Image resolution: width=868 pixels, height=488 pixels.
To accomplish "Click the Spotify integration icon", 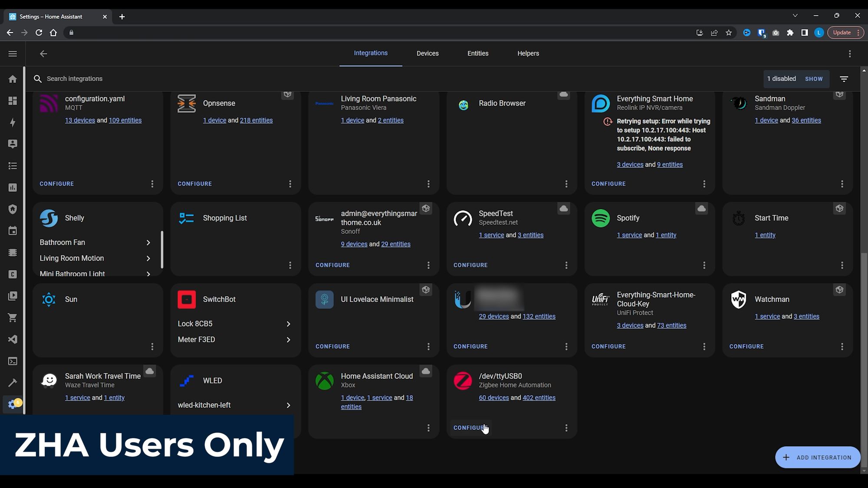I will pos(601,217).
